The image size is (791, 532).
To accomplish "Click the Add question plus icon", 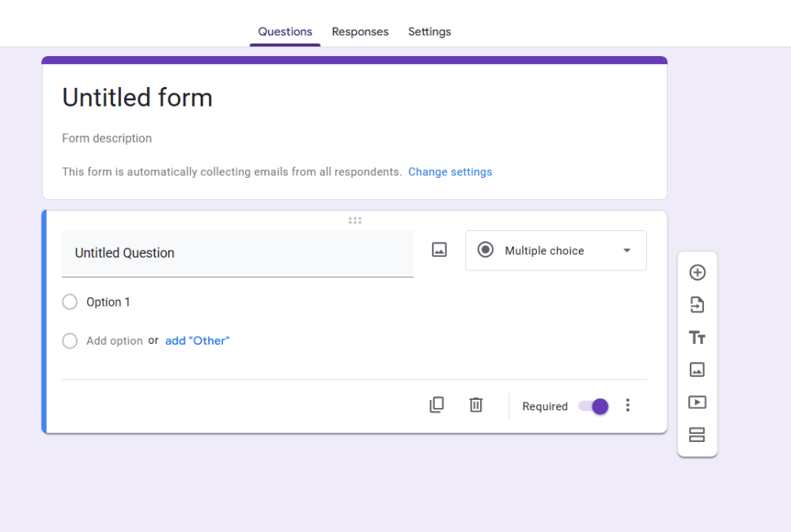I will click(697, 273).
